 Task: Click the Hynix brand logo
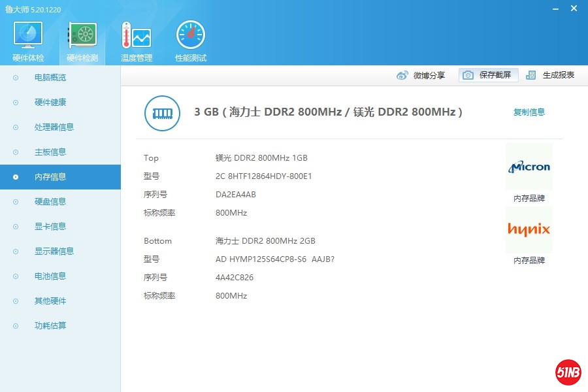529,229
